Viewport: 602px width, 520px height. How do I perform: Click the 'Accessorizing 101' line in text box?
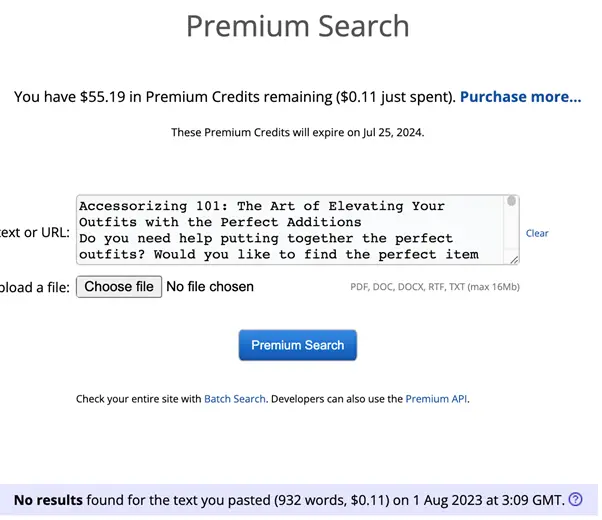click(x=262, y=206)
